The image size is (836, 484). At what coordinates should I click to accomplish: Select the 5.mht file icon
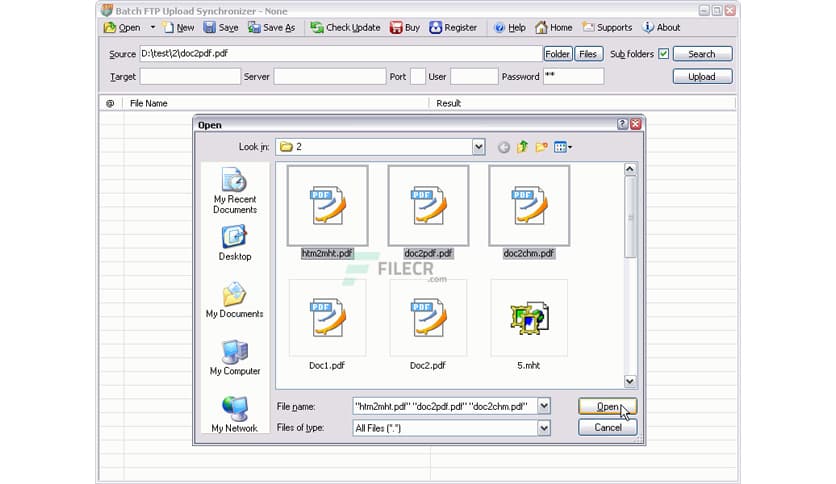(529, 318)
